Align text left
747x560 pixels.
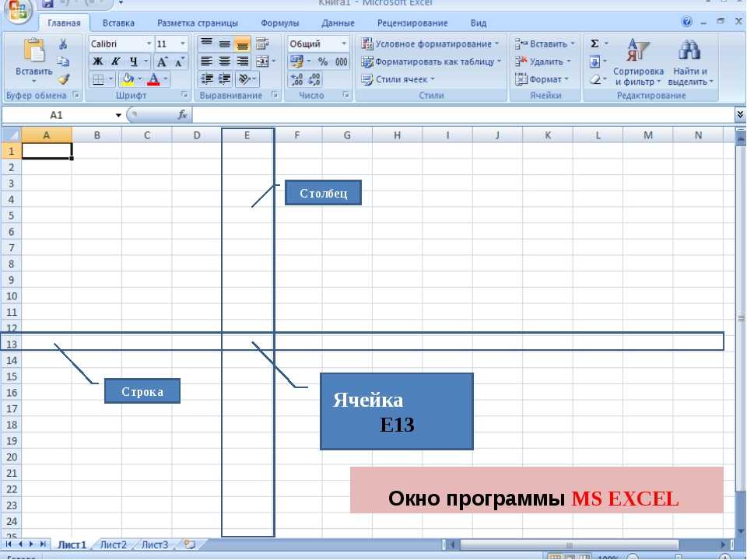(206, 61)
